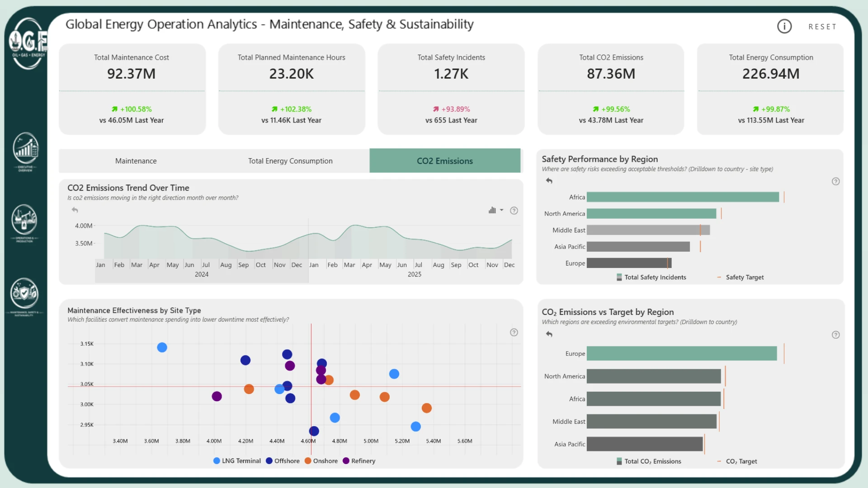Toggle Onshore legend entry
868x488 pixels.
coord(321,461)
